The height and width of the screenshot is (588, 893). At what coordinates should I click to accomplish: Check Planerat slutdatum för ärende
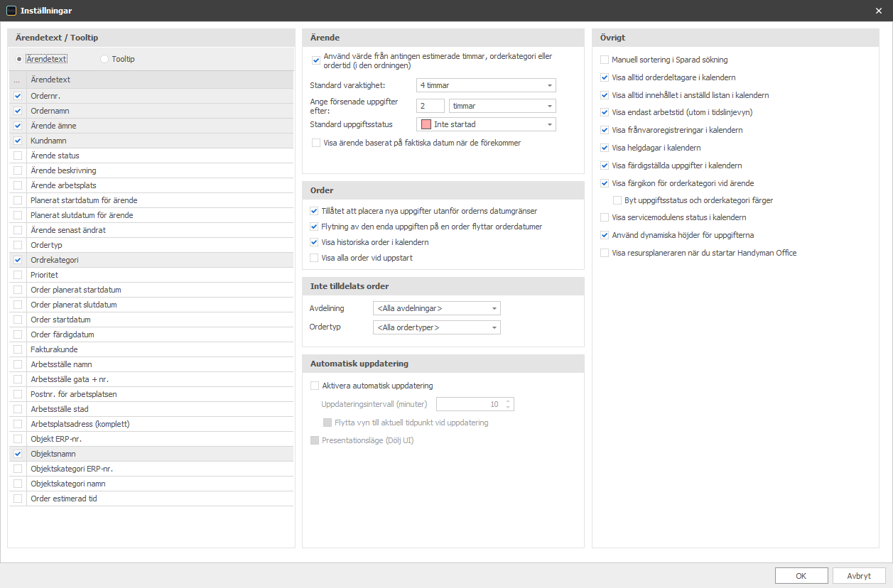pyautogui.click(x=18, y=215)
